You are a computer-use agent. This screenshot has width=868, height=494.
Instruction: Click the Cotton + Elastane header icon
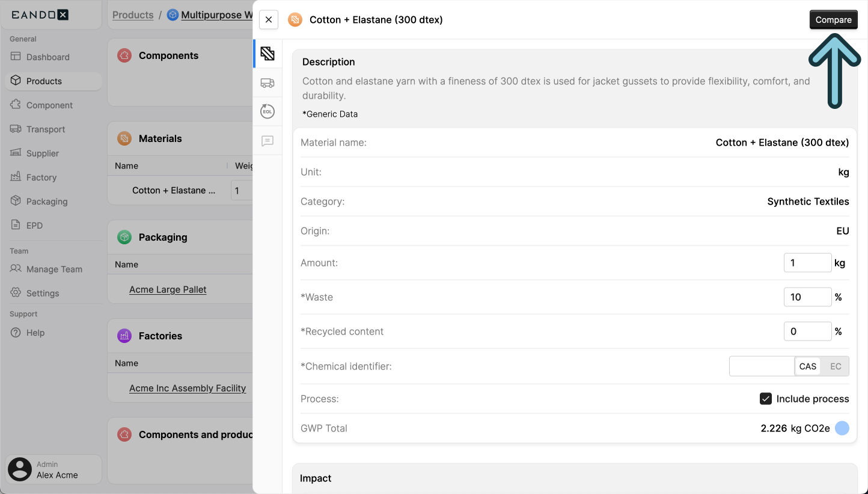click(x=295, y=19)
